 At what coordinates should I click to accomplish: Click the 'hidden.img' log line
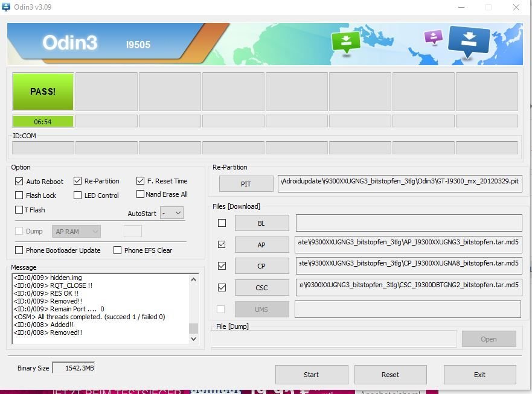click(x=48, y=278)
